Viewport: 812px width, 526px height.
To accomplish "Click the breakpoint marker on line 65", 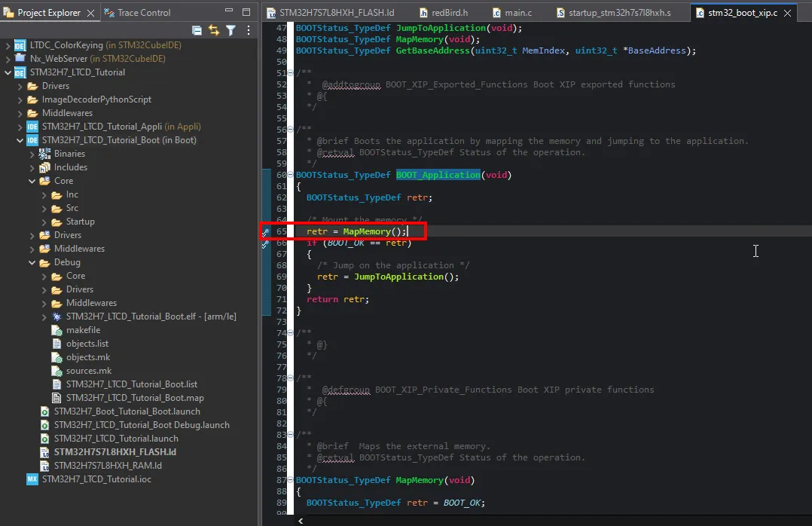I will point(266,232).
